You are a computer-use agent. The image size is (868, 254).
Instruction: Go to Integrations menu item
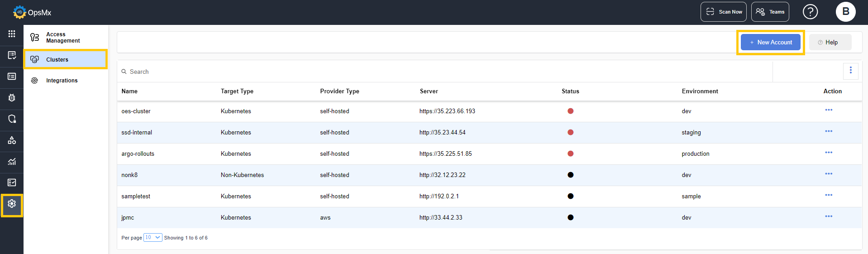pyautogui.click(x=62, y=81)
